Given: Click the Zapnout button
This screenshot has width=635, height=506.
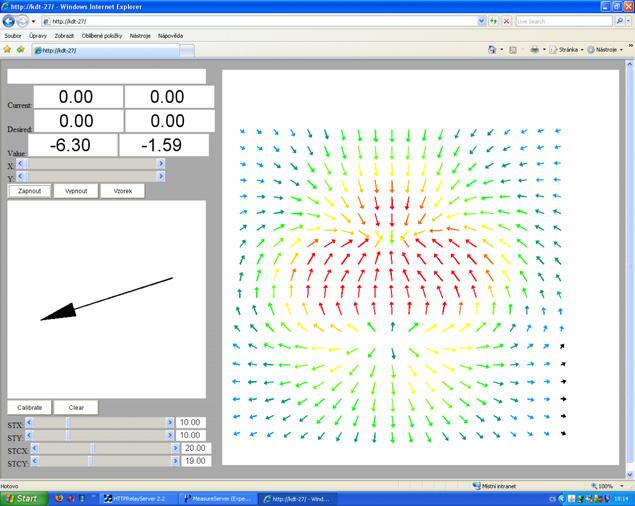Looking at the screenshot, I should pyautogui.click(x=30, y=191).
